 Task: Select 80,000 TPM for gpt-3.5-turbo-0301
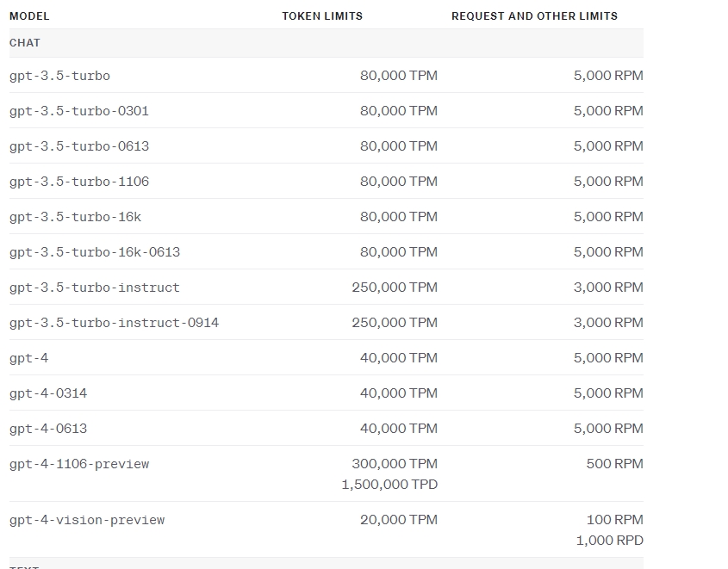click(399, 111)
